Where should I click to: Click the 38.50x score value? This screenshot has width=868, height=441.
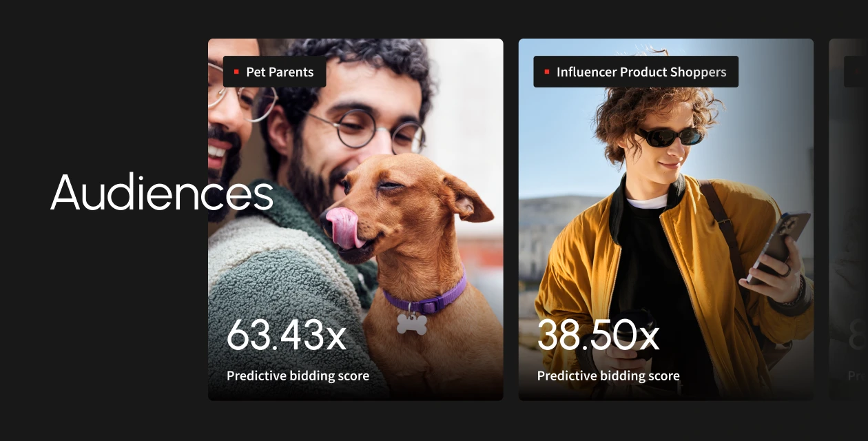598,336
